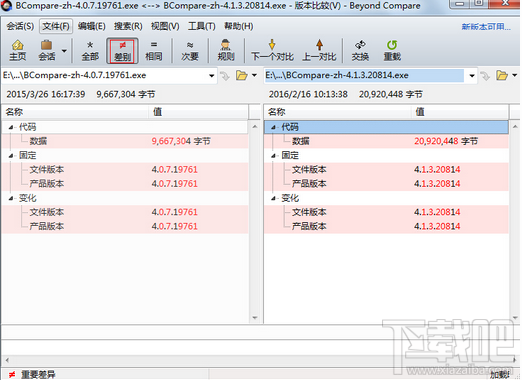Click left pane scrollbar up arrow
The height and width of the screenshot is (380, 522).
point(255,127)
